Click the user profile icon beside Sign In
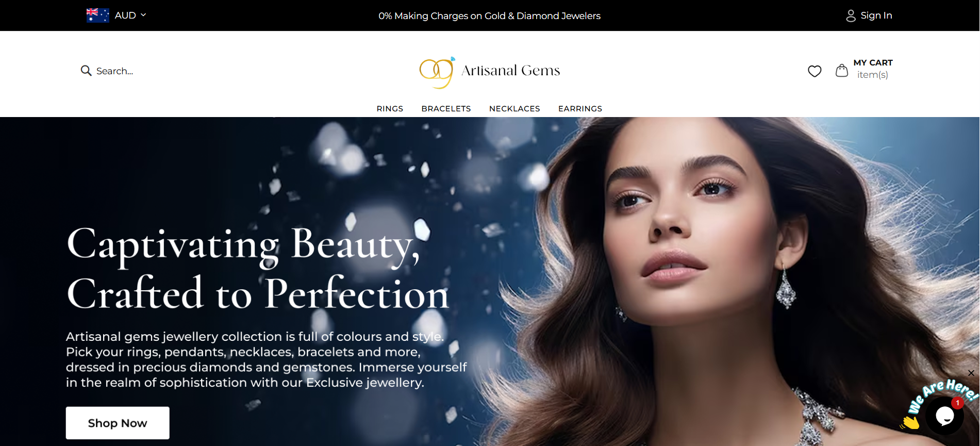 click(x=851, y=16)
